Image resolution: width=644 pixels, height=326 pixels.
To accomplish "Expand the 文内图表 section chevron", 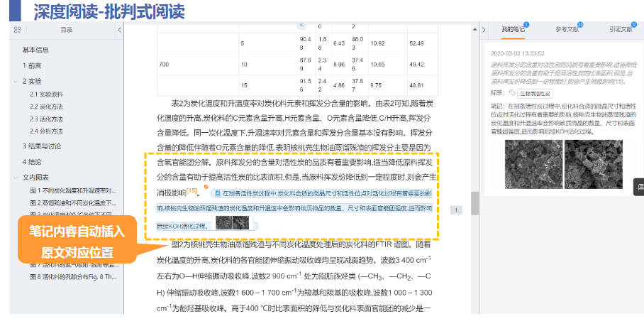I will (16, 177).
